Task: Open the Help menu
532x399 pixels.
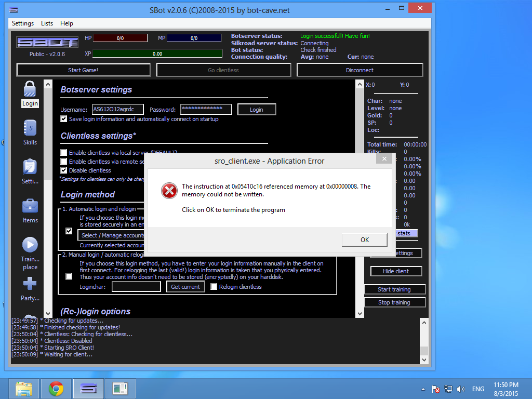Action: (x=66, y=23)
